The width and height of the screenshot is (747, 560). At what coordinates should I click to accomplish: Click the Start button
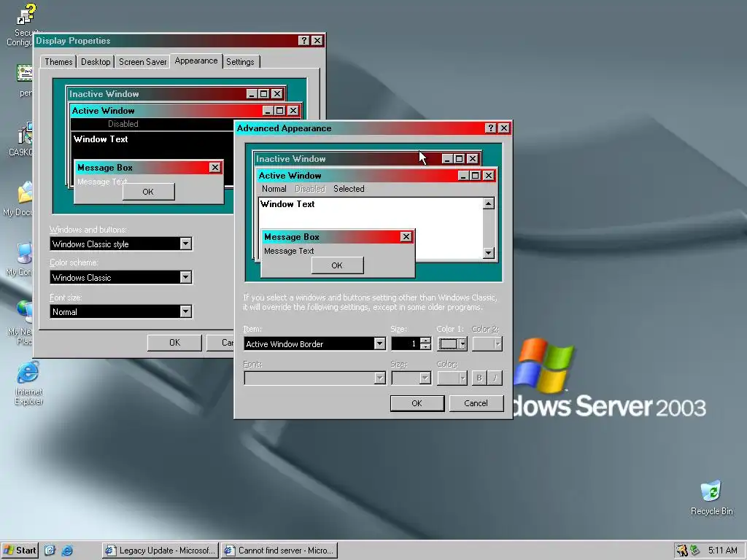coord(20,551)
